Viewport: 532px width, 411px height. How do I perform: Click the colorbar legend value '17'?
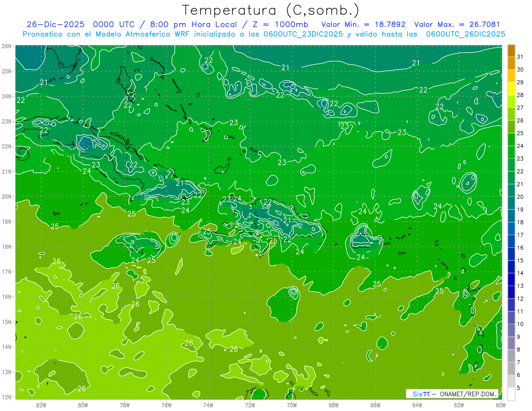[520, 235]
